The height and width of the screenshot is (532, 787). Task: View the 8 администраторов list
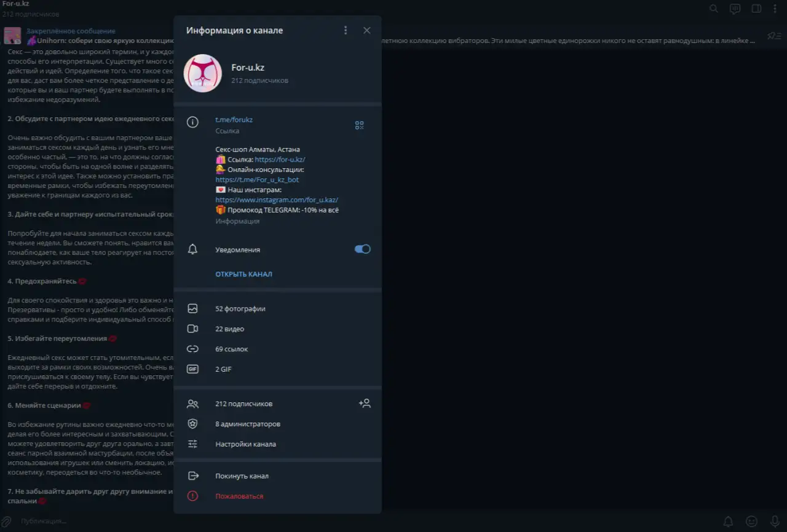[x=248, y=424]
